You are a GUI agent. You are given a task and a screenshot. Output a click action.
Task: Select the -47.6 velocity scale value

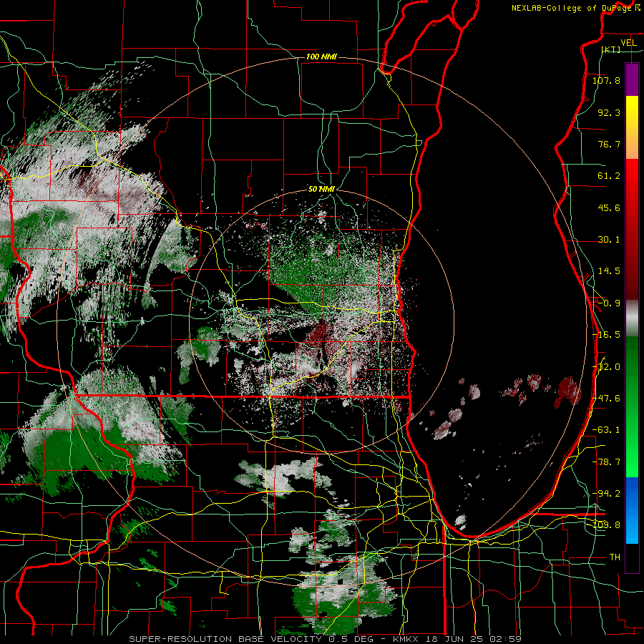606,399
